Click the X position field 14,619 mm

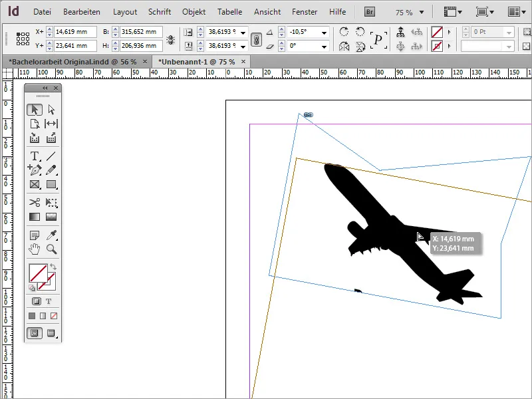75,32
